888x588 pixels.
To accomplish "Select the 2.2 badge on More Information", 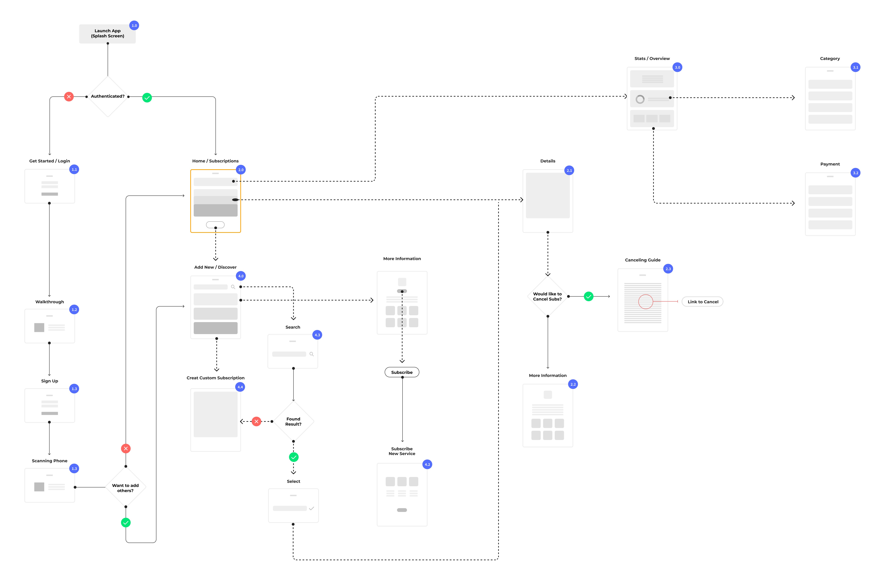I will point(573,384).
